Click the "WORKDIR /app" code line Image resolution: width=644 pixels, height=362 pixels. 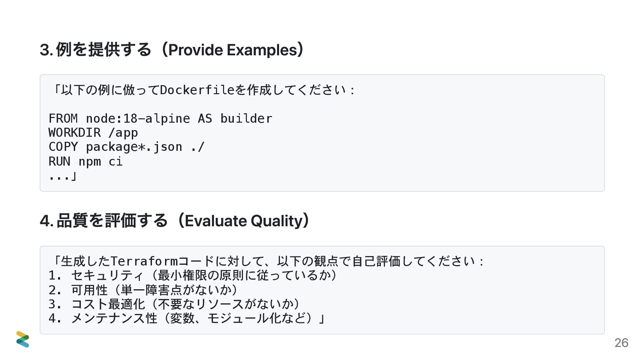pyautogui.click(x=93, y=133)
